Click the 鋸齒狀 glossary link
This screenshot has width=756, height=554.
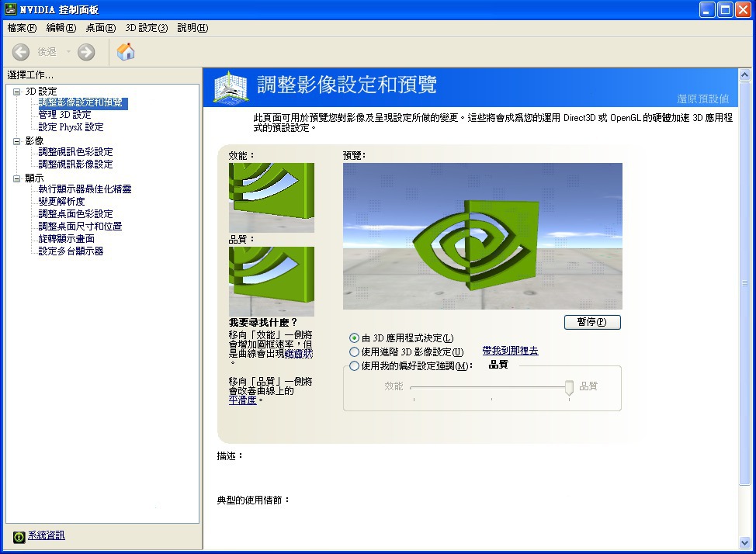(299, 353)
